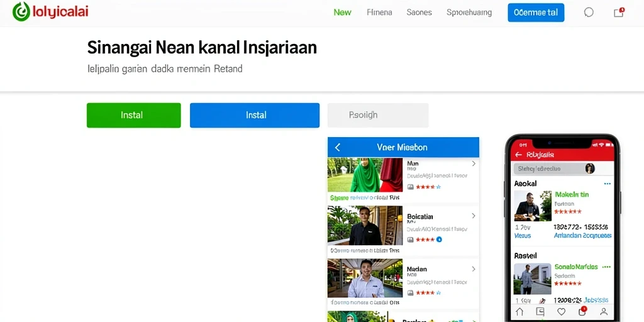Open the chat bubble icon in header
644x322 pixels.
[x=589, y=13]
